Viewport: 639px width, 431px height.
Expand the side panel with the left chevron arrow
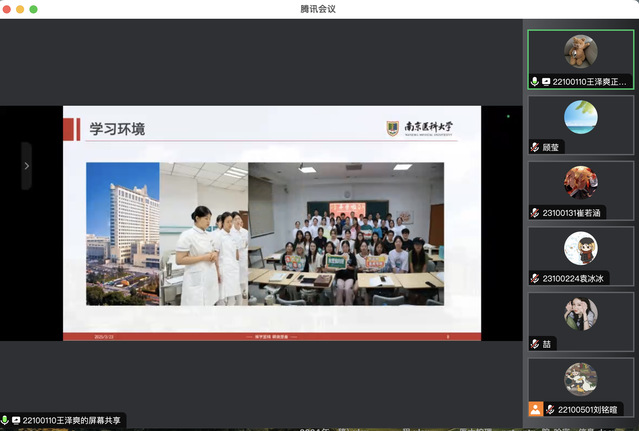click(26, 166)
